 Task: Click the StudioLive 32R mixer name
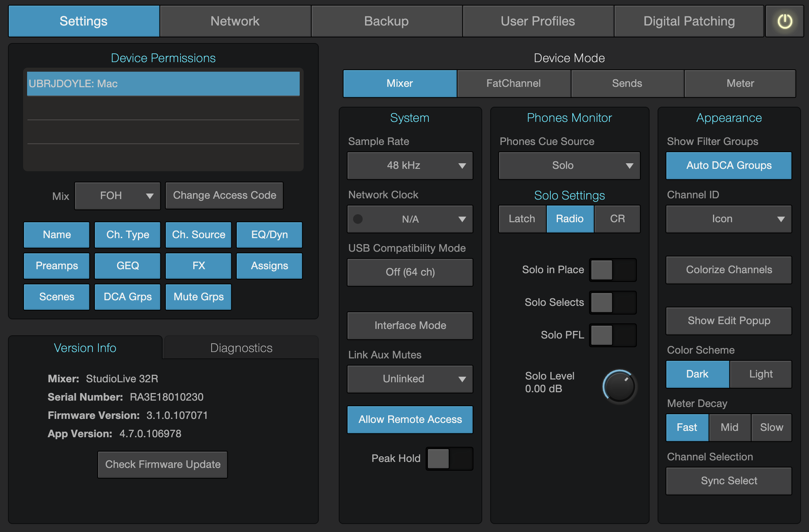coord(122,379)
